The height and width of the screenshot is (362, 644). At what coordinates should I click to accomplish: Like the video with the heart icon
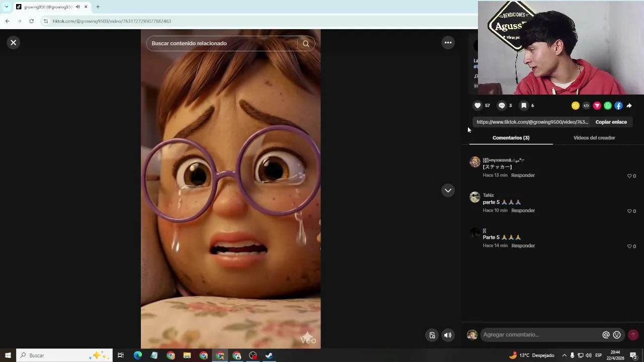[x=477, y=106]
